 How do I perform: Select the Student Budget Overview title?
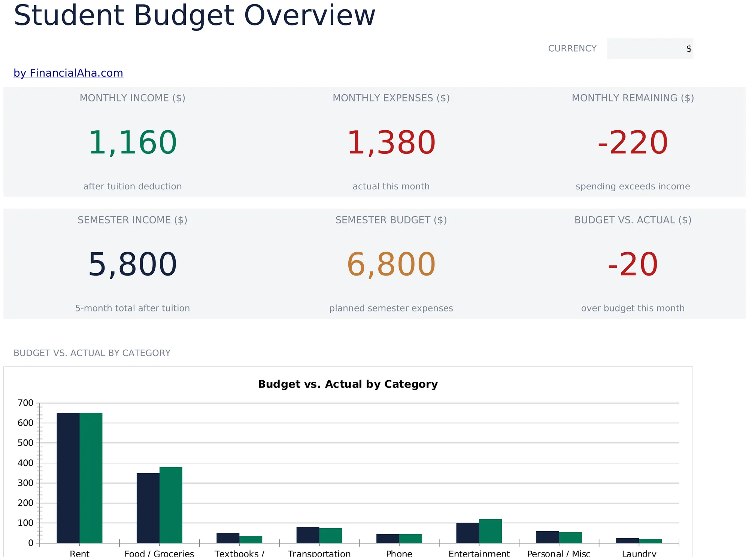[194, 16]
